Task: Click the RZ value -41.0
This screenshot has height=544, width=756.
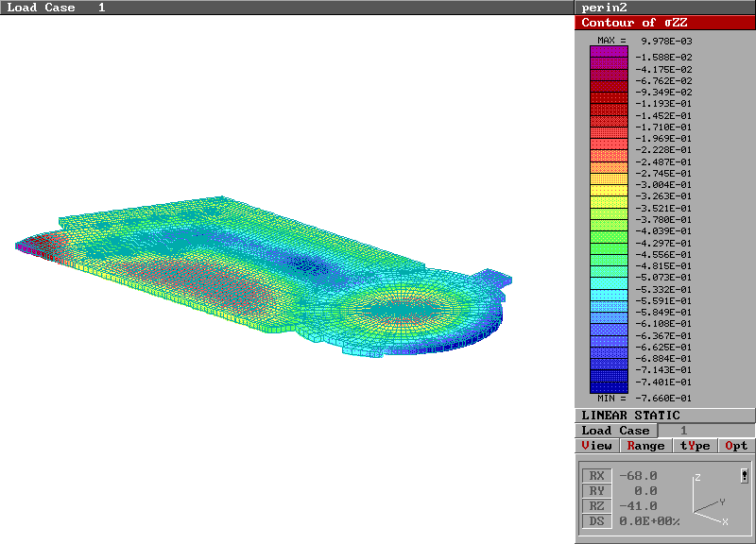Action: [638, 505]
